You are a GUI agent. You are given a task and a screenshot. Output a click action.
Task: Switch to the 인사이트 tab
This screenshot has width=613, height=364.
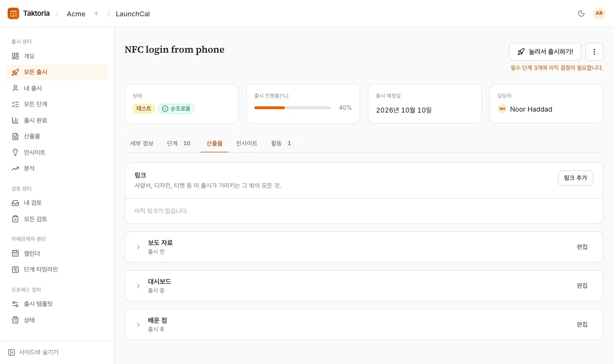click(x=247, y=143)
